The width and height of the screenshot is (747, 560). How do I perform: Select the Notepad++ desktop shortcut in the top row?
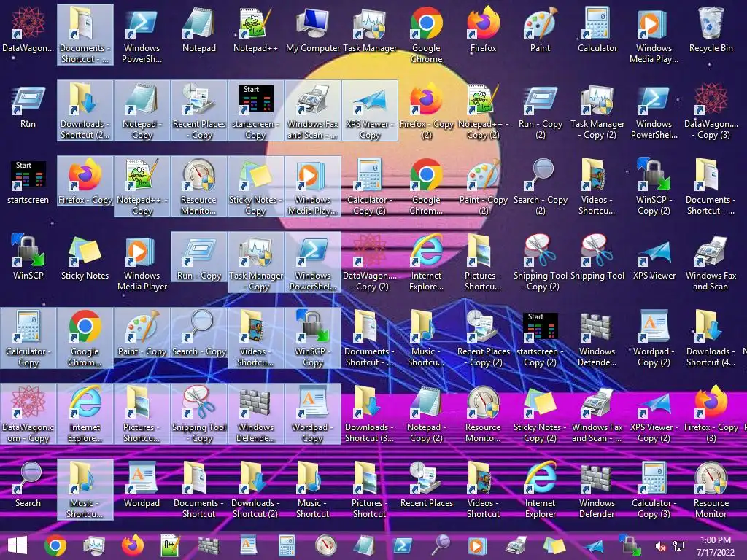click(x=255, y=29)
